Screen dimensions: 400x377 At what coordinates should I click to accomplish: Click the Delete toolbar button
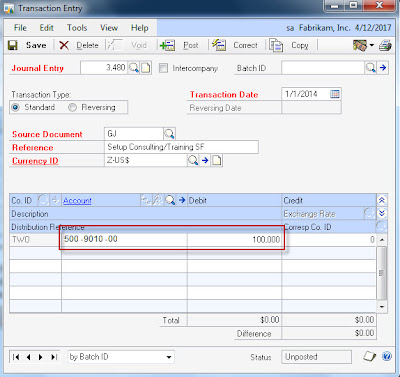coord(79,45)
